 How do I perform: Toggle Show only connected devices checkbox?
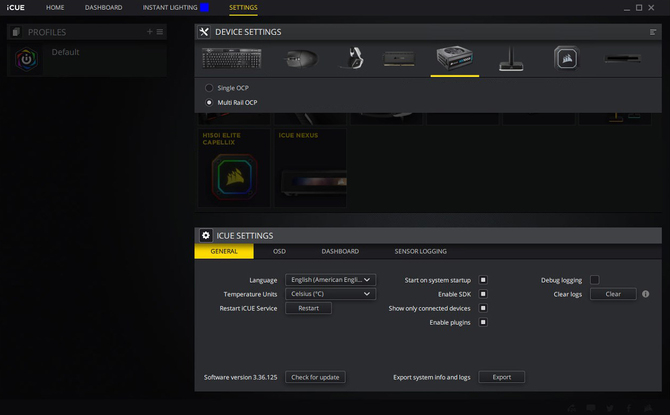pyautogui.click(x=483, y=308)
